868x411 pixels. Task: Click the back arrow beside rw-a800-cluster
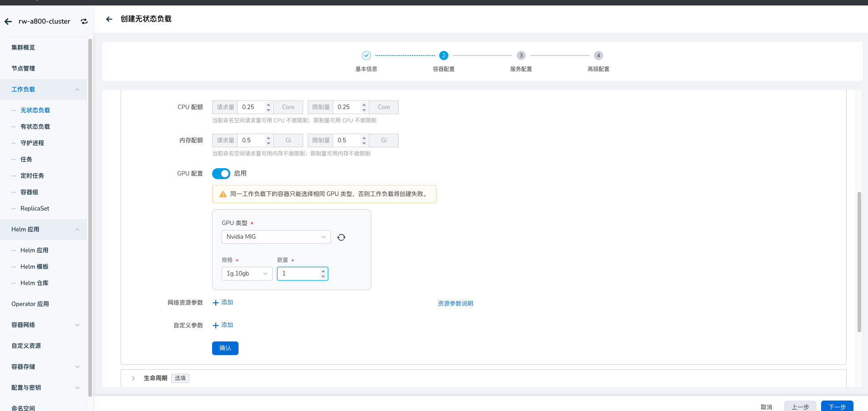(x=8, y=21)
